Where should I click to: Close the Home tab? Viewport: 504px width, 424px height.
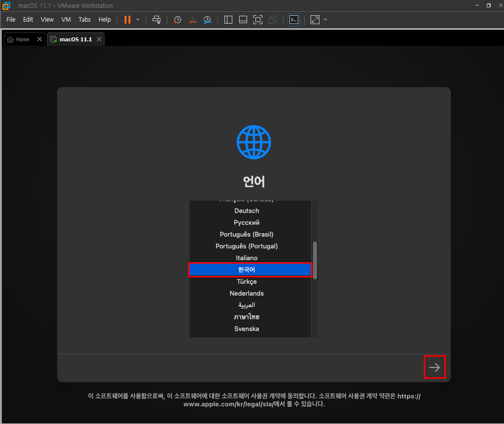[x=39, y=39]
